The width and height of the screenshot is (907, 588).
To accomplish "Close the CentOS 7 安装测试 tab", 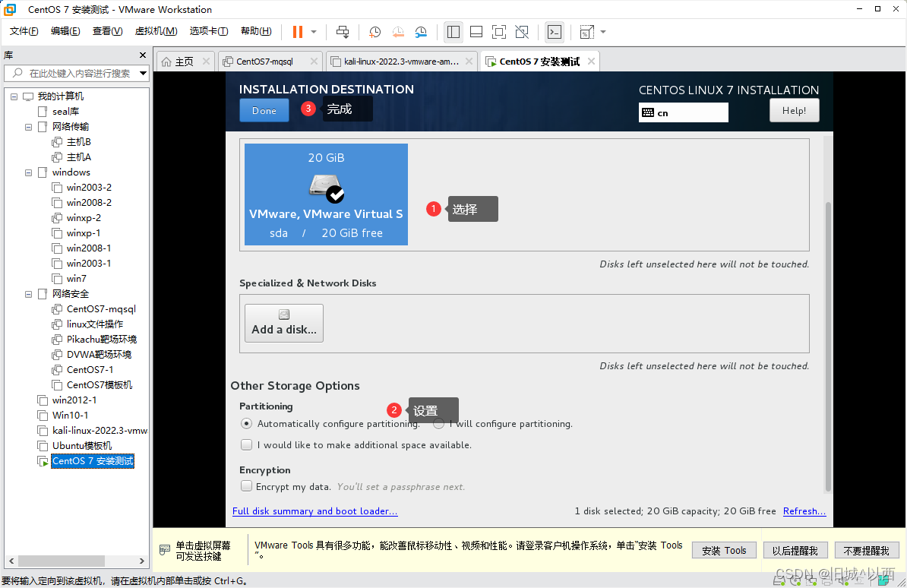I will tap(591, 61).
